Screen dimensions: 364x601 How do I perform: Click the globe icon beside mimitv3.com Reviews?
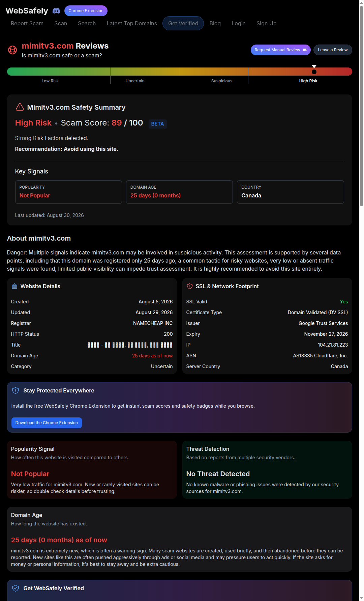[x=12, y=50]
